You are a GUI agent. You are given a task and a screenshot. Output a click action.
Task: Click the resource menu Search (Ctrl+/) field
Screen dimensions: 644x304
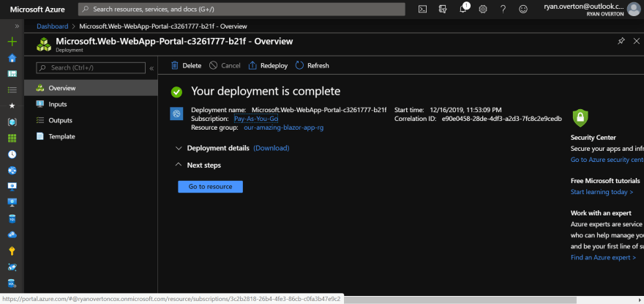click(x=91, y=68)
